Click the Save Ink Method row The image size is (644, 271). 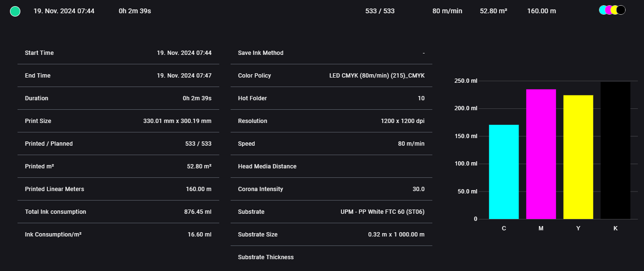click(x=331, y=53)
